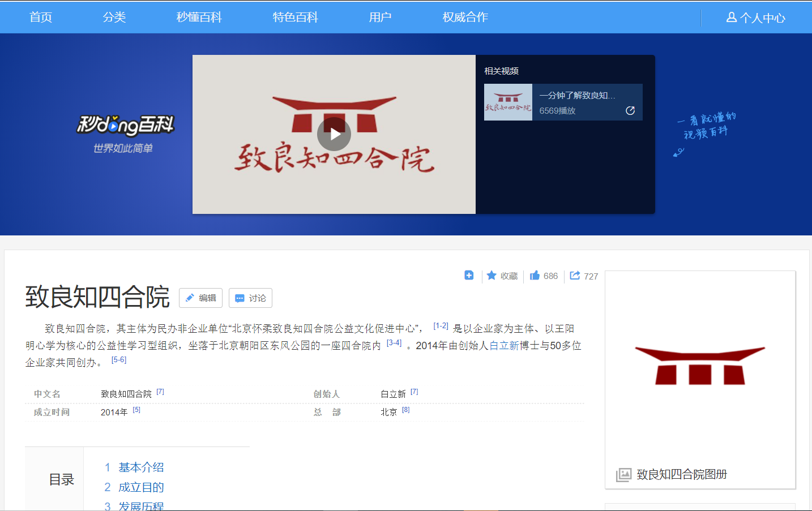Click the 秒懂百科 logo
812x511 pixels.
(x=125, y=125)
